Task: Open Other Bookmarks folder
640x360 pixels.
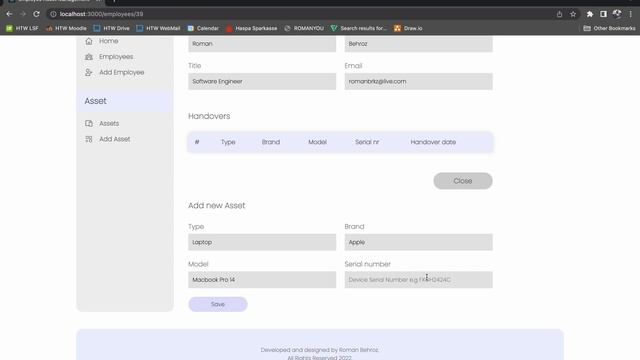Action: click(x=609, y=28)
